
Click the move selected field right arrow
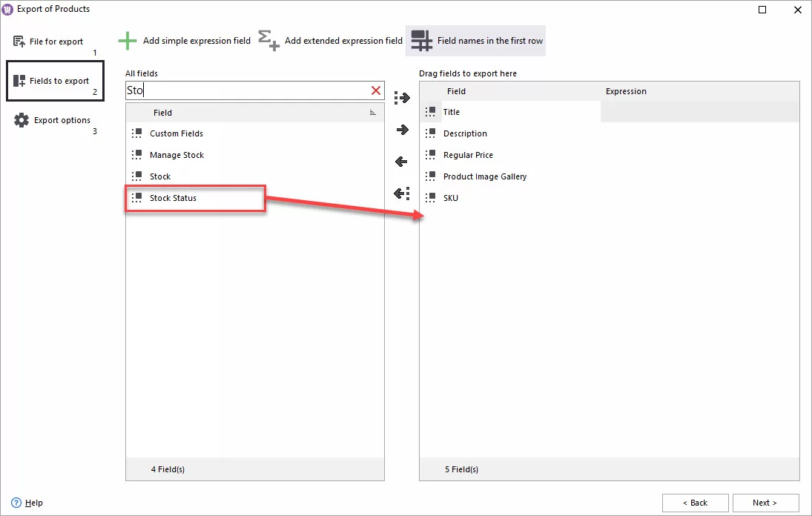(x=402, y=130)
